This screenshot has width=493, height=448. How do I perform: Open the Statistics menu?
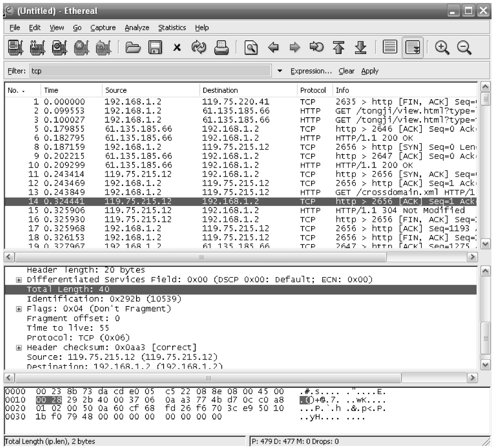(172, 28)
